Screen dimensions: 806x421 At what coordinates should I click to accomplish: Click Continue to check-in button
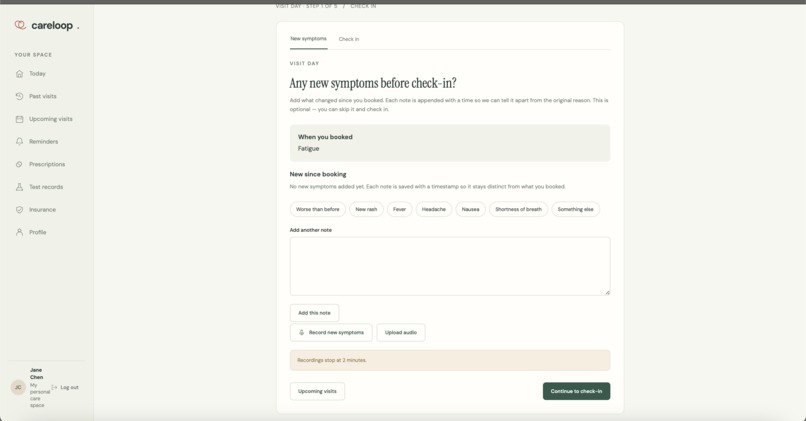coord(576,391)
